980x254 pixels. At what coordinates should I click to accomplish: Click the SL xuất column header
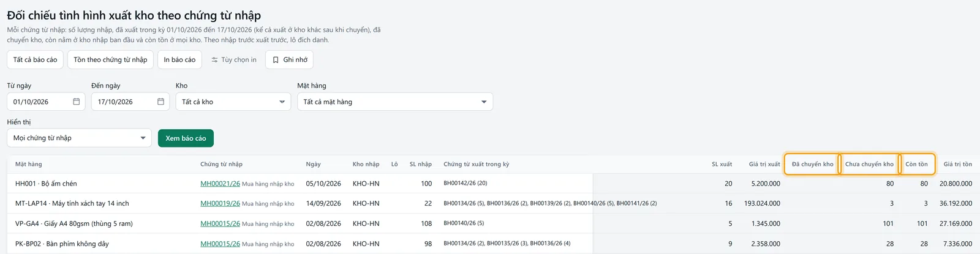[722, 164]
